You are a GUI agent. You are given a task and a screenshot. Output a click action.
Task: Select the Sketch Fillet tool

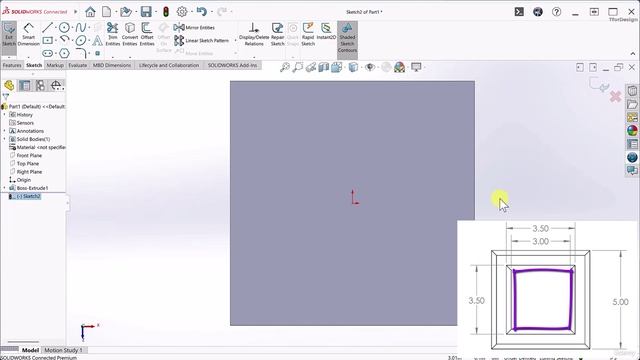click(81, 53)
